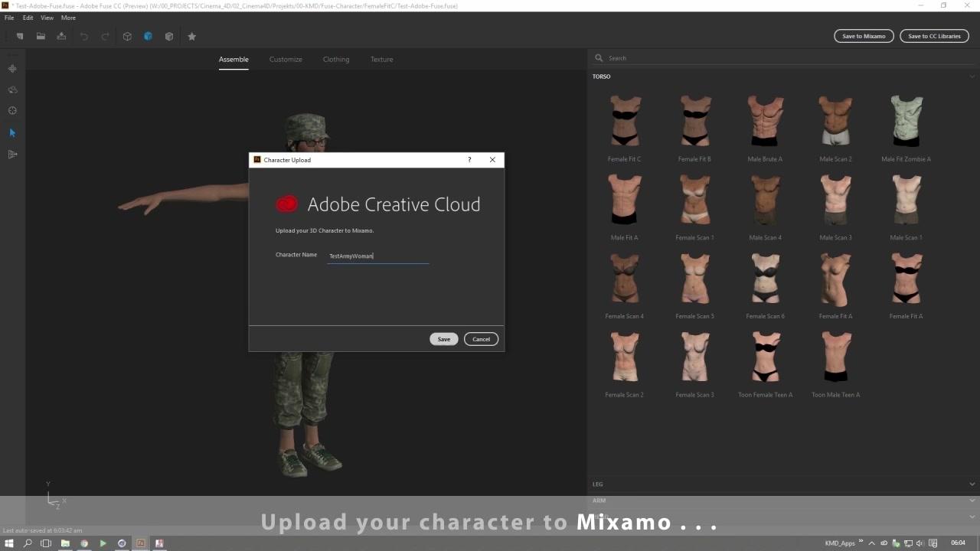Collapse the TORSO section
Screen dimensions: 980x551
point(972,76)
